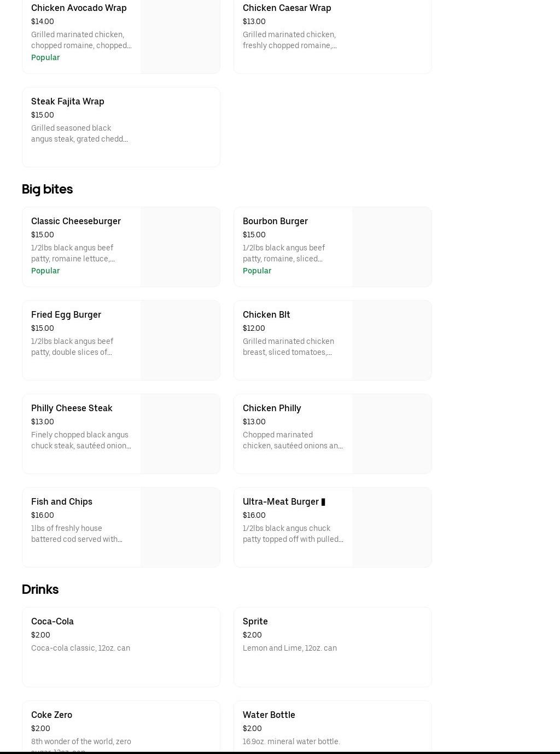Select the Steak Fajita Wrap card
560x754 pixels.
(x=121, y=127)
